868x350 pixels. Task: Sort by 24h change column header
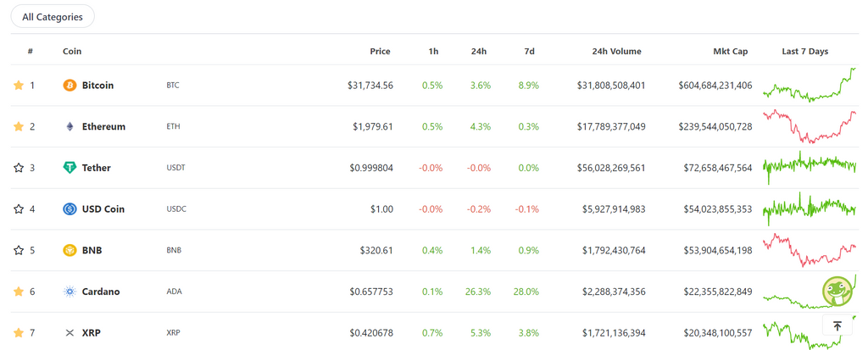pos(479,52)
